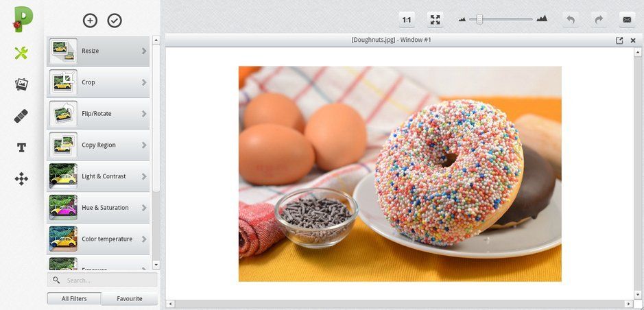
Task: Select the Light & Contrast label text
Action: (104, 176)
